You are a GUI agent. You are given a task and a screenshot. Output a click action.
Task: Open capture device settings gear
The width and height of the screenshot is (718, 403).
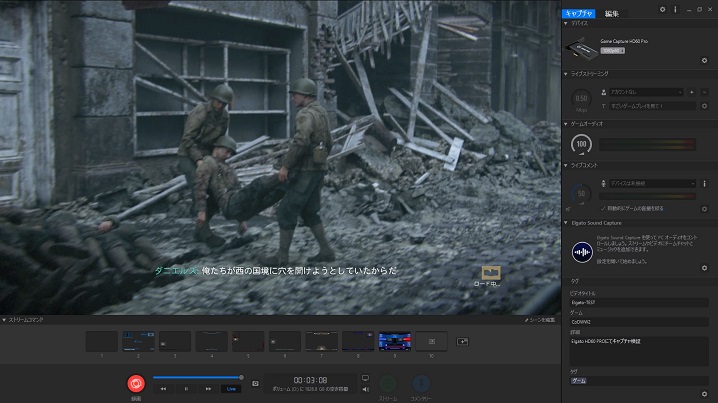coord(704,60)
